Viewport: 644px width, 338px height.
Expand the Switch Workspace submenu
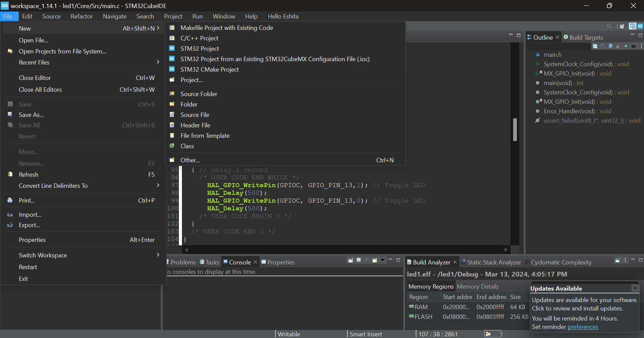tap(158, 255)
